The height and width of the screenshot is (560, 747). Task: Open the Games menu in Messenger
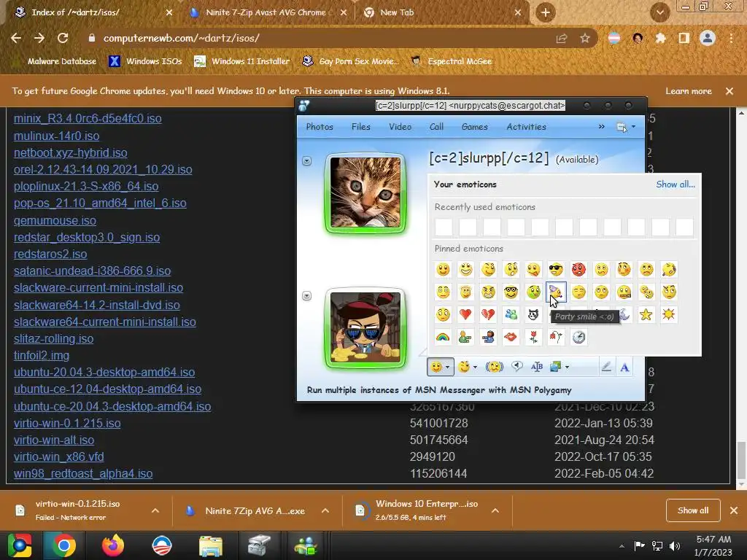click(474, 127)
